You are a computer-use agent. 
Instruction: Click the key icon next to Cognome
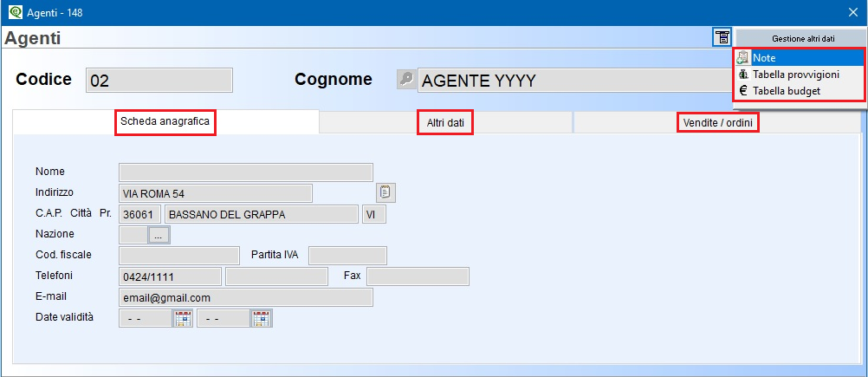coord(405,81)
